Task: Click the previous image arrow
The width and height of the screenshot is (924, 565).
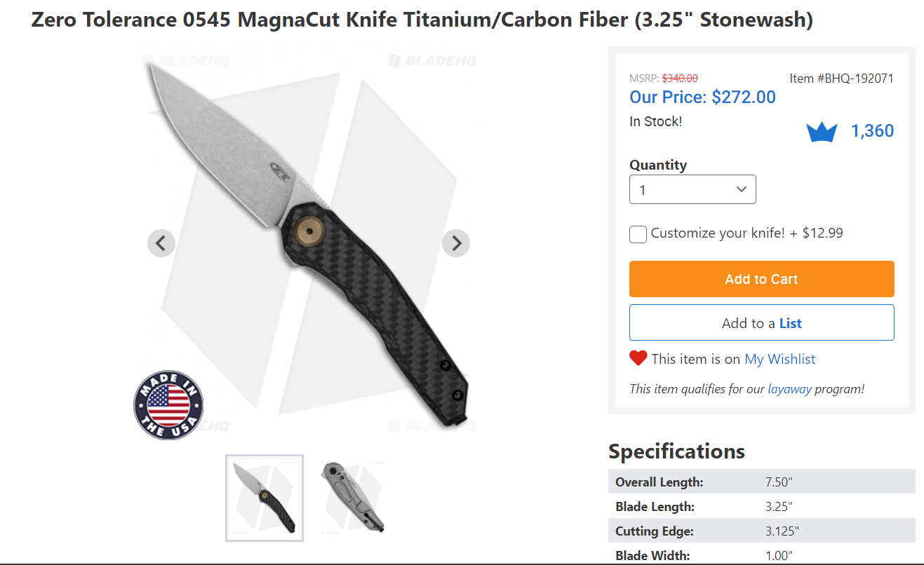Action: (x=161, y=243)
